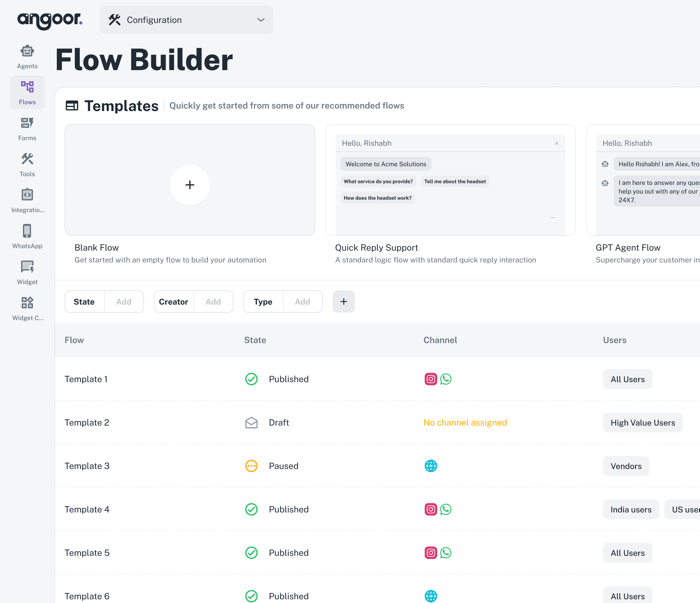
Task: Dismiss the Quick Reply Support preview with the X
Action: (x=556, y=143)
